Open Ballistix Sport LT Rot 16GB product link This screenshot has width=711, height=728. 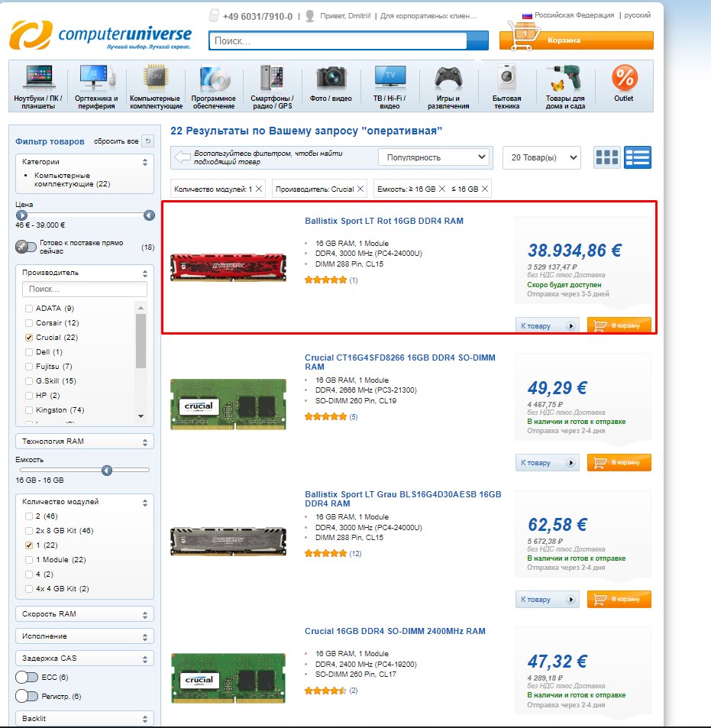click(384, 221)
